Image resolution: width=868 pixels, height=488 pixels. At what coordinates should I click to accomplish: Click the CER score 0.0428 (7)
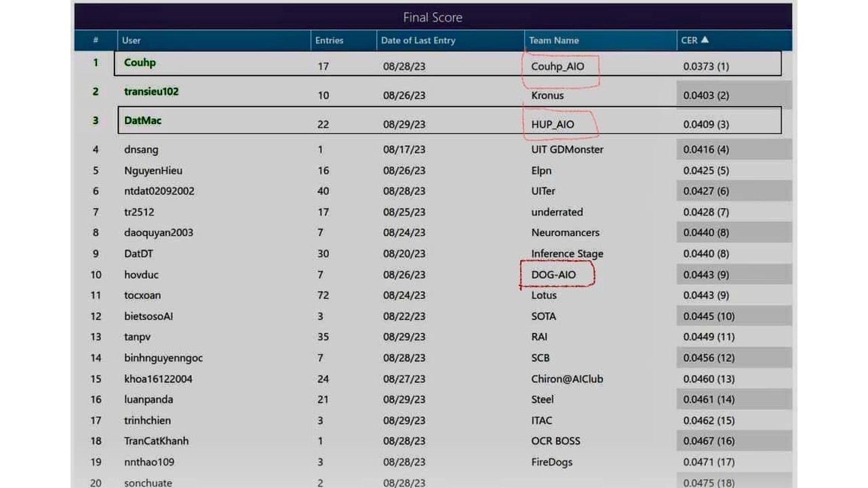click(x=706, y=212)
